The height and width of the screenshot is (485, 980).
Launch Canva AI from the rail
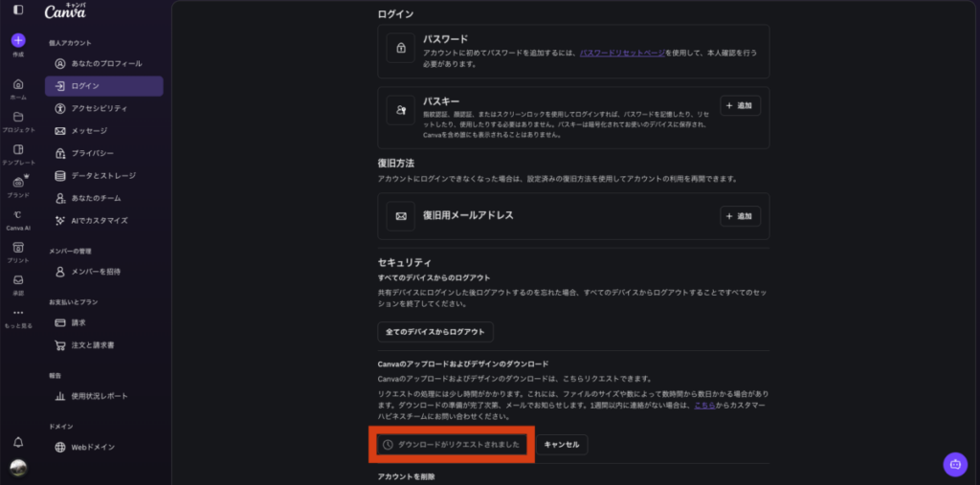[18, 220]
